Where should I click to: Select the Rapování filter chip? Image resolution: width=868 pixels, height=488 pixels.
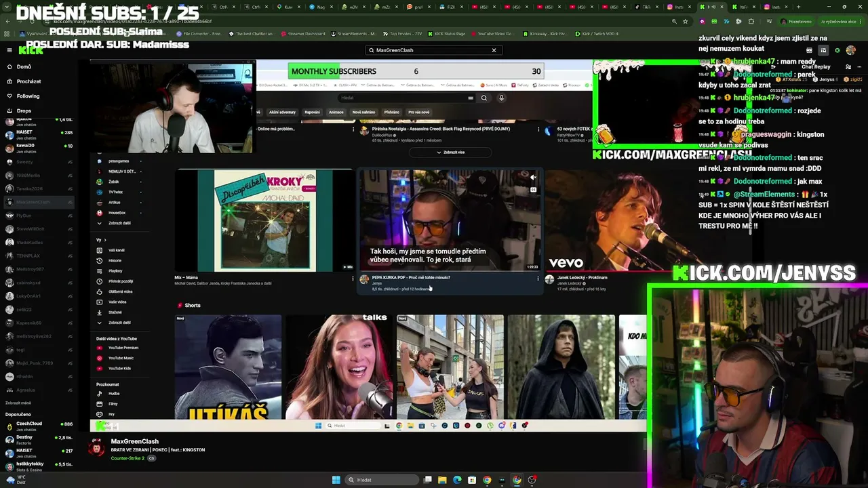[312, 112]
